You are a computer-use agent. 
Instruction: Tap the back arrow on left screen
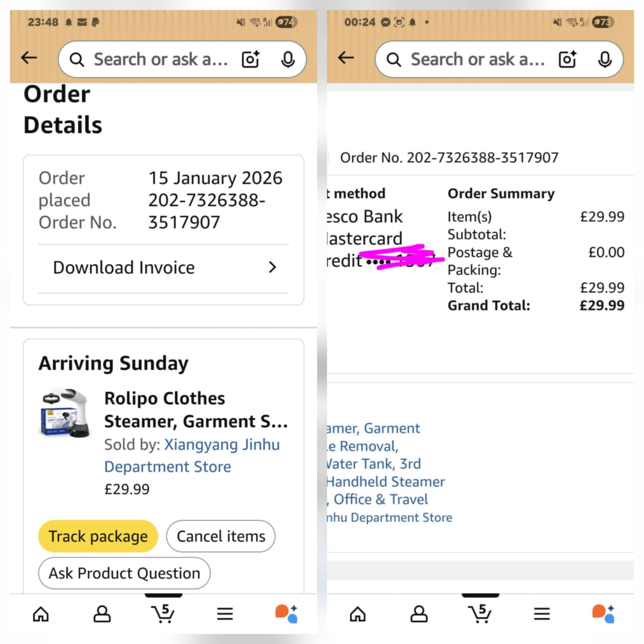[x=29, y=58]
